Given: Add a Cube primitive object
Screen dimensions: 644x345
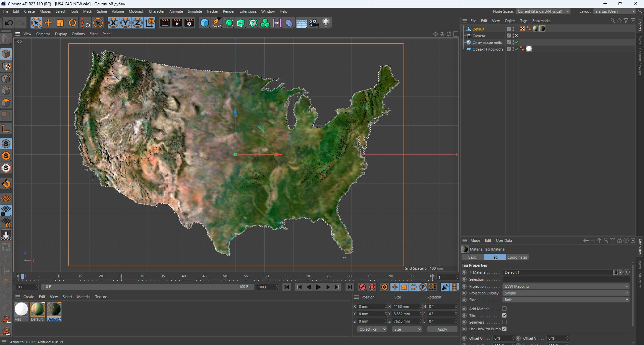Looking at the screenshot, I should [x=204, y=23].
